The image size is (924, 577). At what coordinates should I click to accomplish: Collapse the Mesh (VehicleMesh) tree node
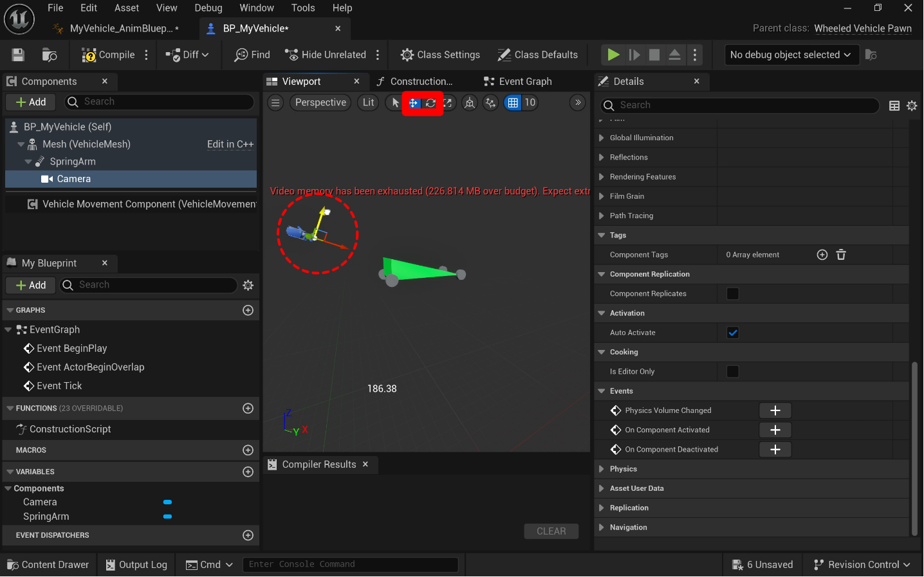point(21,145)
